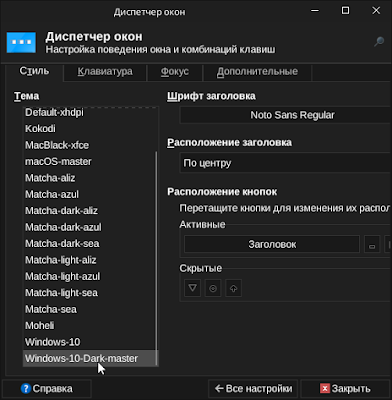The height and width of the screenshot is (400, 392).
Task: Click the search magnifier icon in header
Action: pyautogui.click(x=379, y=42)
